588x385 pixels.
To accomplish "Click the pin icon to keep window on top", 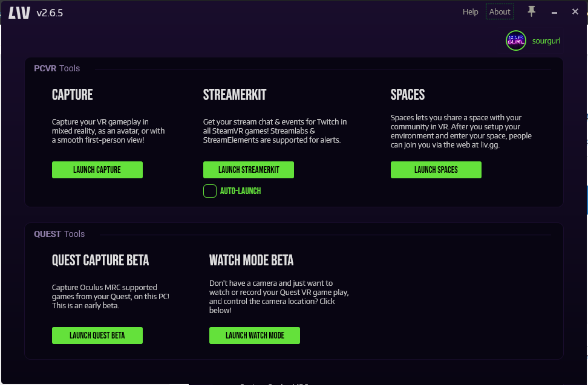I will (531, 11).
